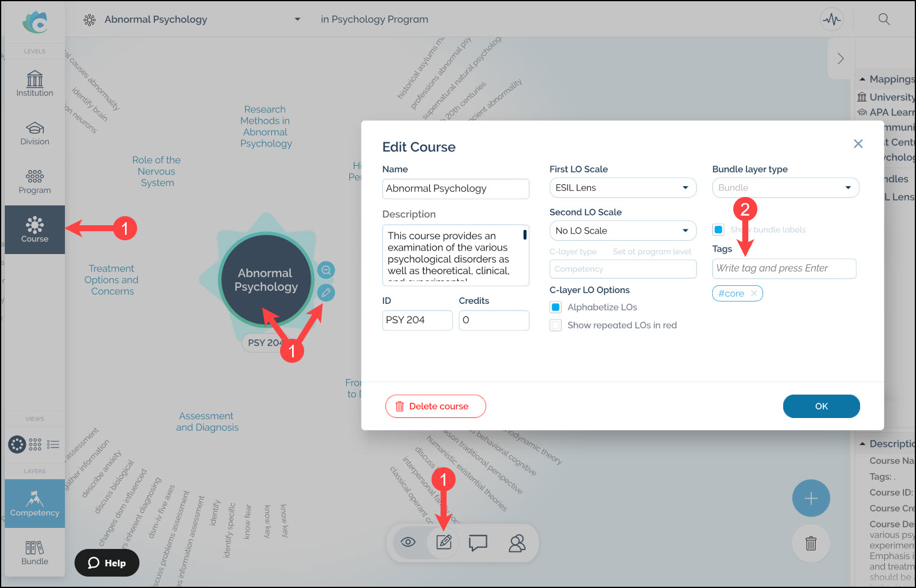916x588 pixels.
Task: Open the Second LO Scale dropdown
Action: pos(622,231)
